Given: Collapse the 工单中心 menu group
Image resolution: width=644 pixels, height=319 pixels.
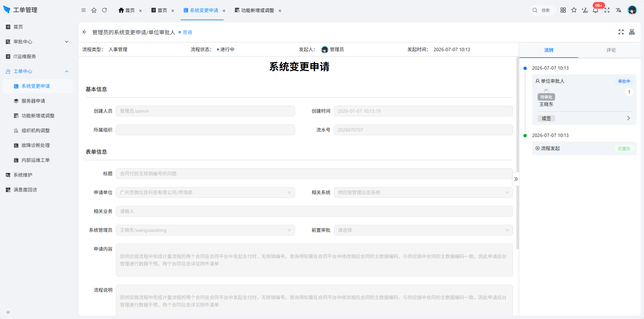Looking at the screenshot, I should (37, 71).
